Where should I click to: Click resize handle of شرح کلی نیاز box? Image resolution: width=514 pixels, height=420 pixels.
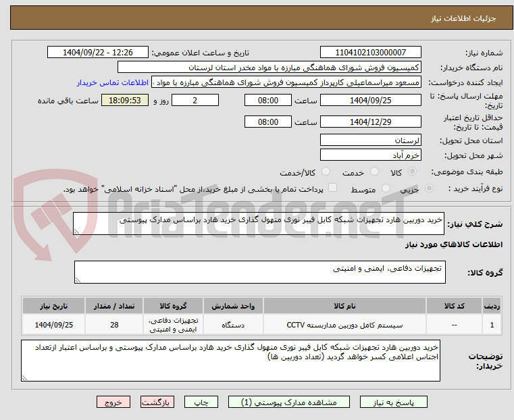[x=76, y=232]
